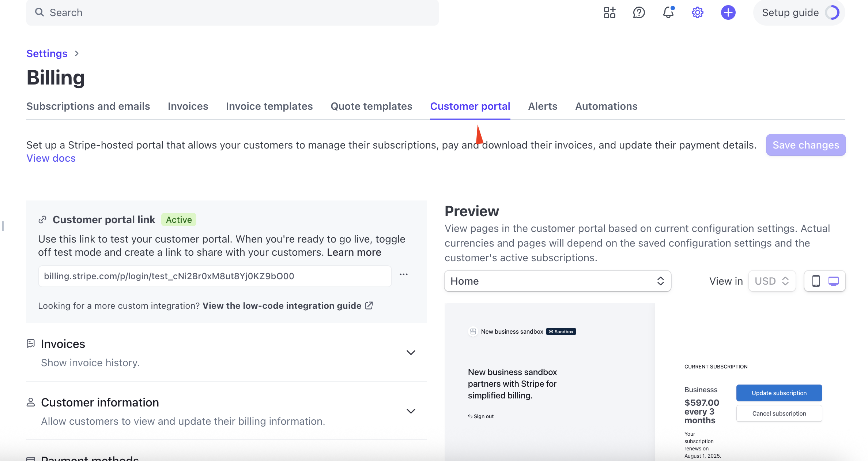Click the Active status badge
The image size is (868, 461).
[179, 220]
